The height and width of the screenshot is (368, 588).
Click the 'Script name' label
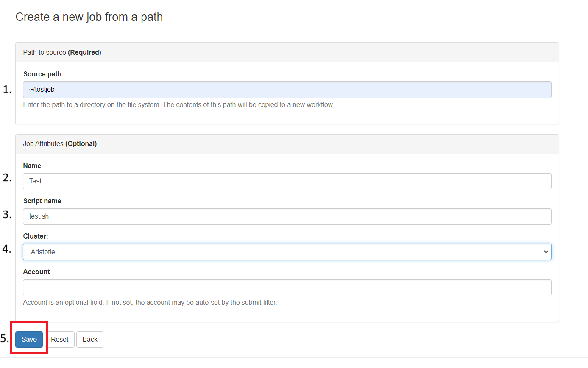[x=42, y=201]
